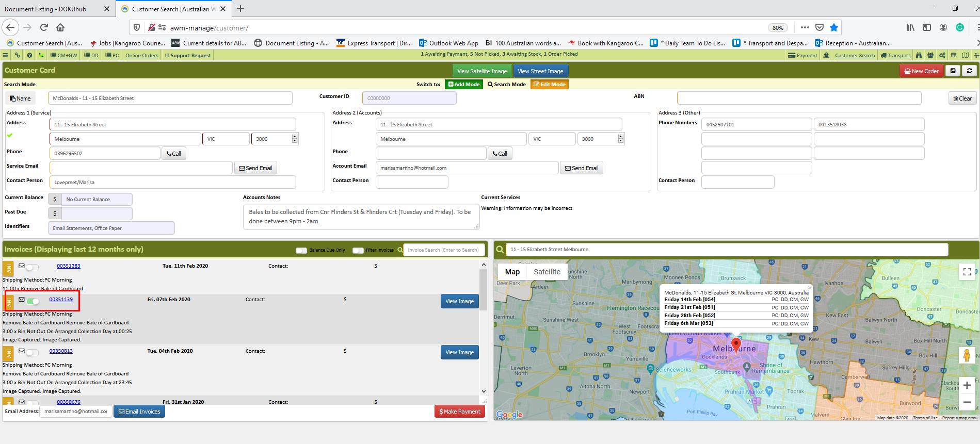Switch to Edit Mode
Image resolution: width=980 pixels, height=444 pixels.
click(550, 85)
